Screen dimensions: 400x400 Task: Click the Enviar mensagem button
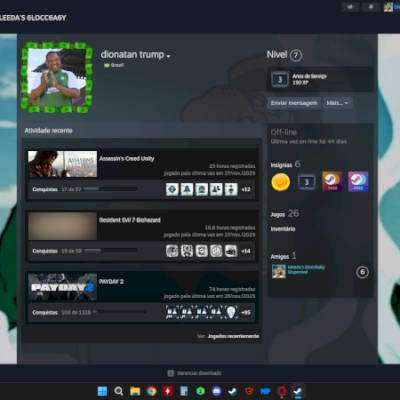[294, 103]
